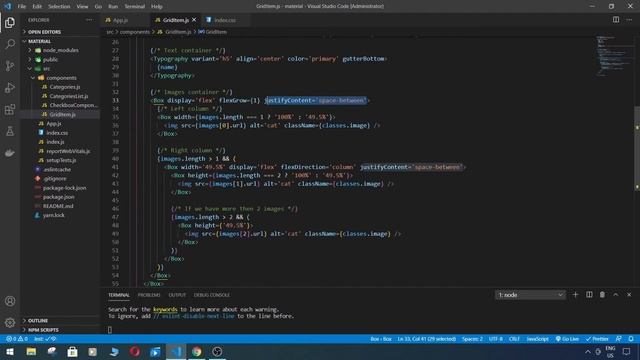640x360 pixels.
Task: Kill terminal with trash icon
Action: pyautogui.click(x=602, y=295)
